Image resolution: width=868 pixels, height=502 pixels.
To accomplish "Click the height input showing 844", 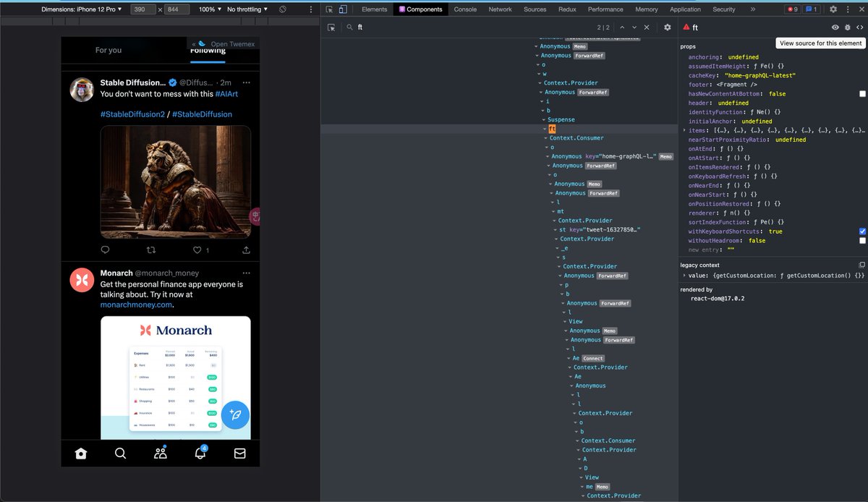I will point(177,9).
